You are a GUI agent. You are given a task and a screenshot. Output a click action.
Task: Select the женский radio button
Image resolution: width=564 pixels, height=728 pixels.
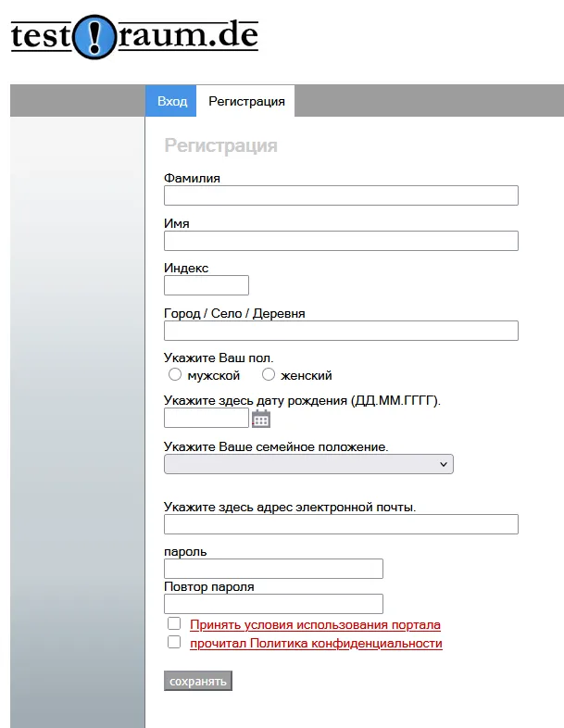[x=269, y=375]
